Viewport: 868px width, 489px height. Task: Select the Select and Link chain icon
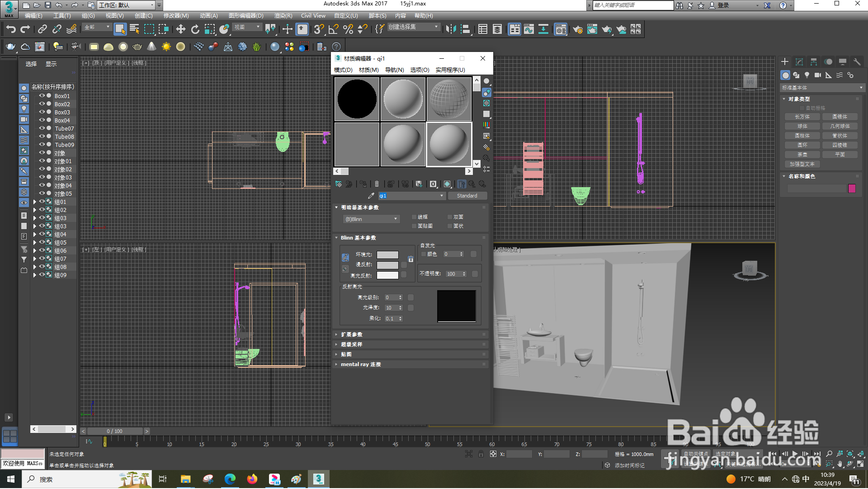coord(42,29)
